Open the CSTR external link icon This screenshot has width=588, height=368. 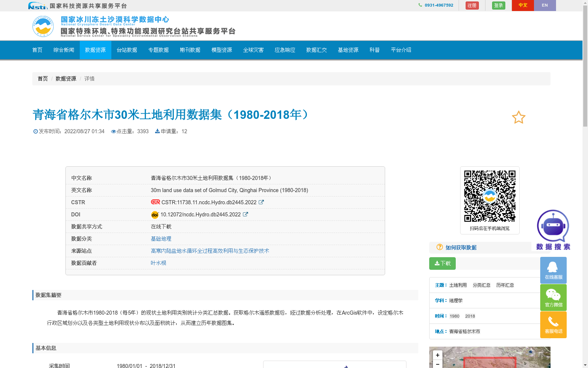pos(261,202)
